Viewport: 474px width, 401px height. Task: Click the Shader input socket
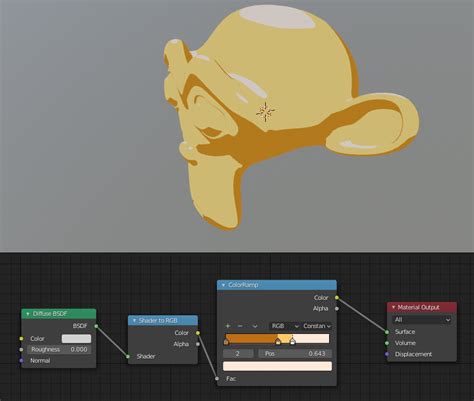[128, 357]
